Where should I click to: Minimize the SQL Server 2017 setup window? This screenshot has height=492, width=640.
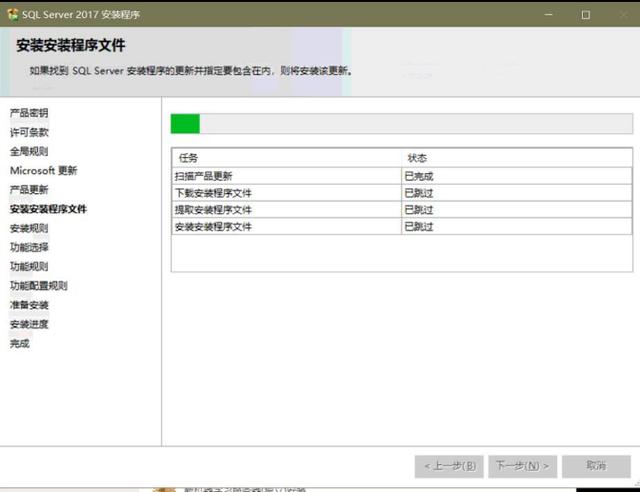click(x=549, y=15)
